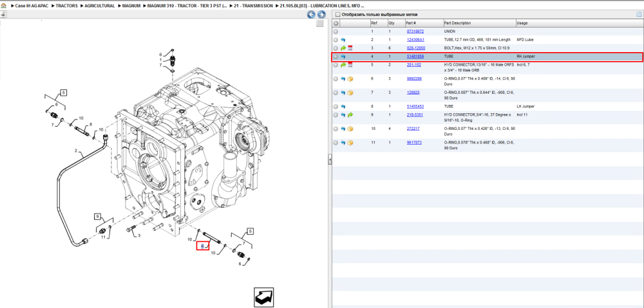Image resolution: width=644 pixels, height=308 pixels.
Task: Toggle selection circle for row 291-102
Action: click(x=336, y=65)
